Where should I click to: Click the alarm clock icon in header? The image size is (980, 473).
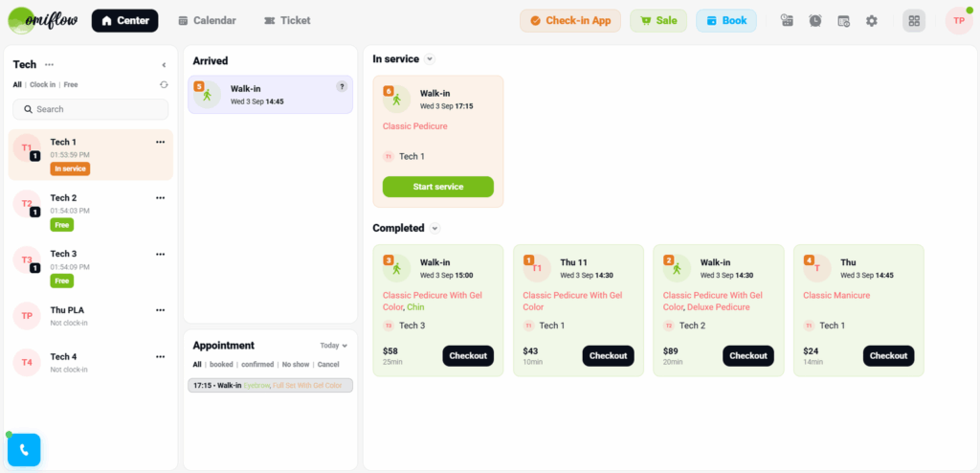(814, 20)
